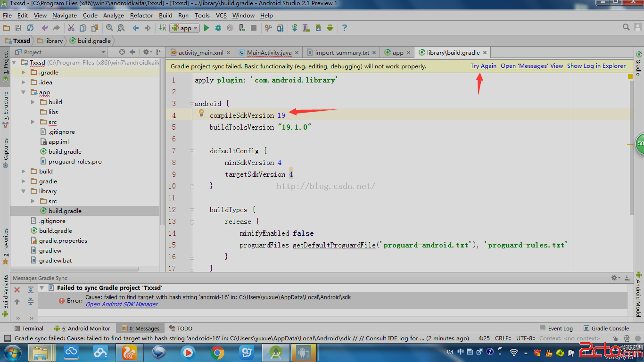Screen dimensions: 644x362
Task: Click the Synchronize icon in the toolbar
Action: [x=30, y=28]
